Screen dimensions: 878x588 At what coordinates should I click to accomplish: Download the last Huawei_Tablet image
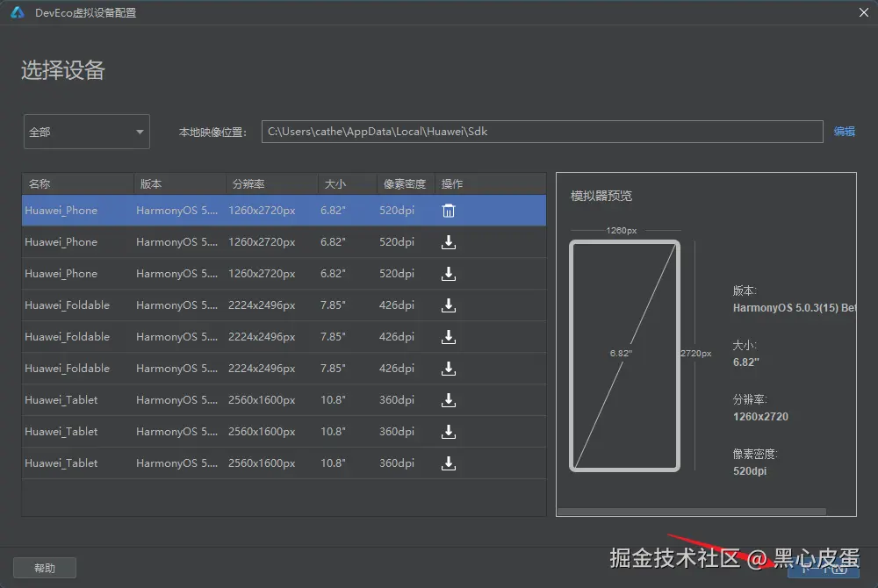coord(449,463)
